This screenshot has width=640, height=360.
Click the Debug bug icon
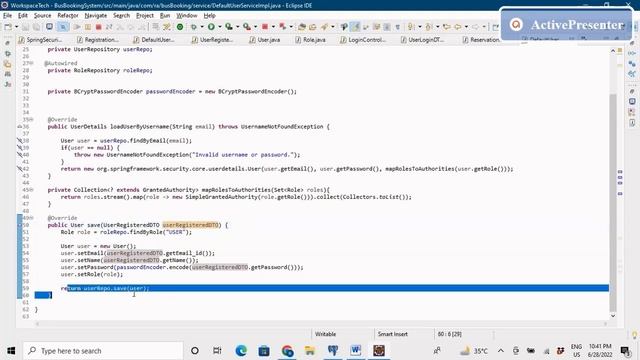tap(193, 27)
